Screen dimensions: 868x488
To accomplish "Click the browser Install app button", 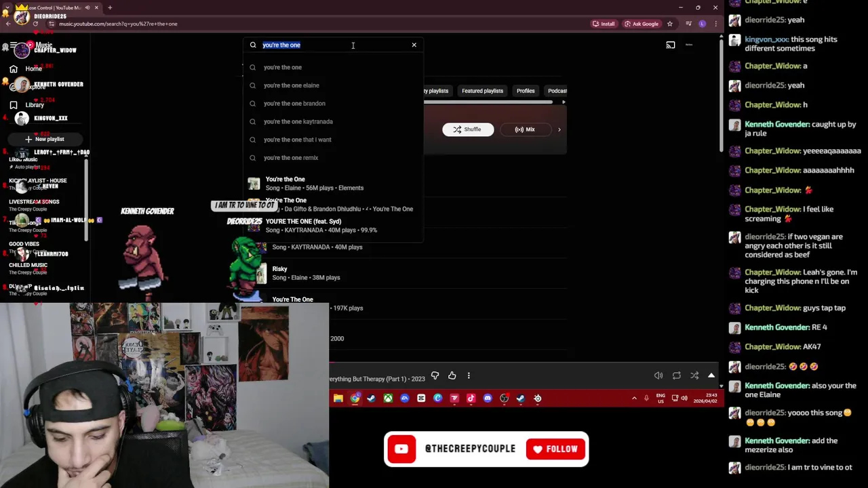I will tap(604, 24).
